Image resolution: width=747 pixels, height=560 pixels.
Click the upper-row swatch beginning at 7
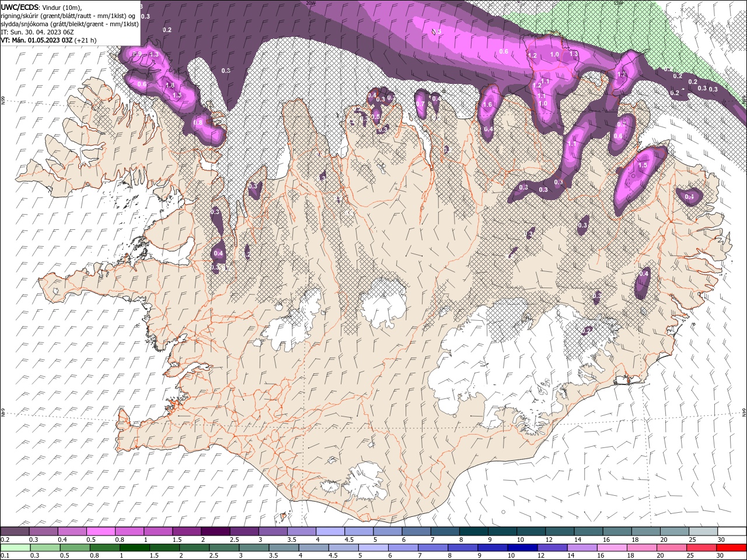[x=445, y=531]
